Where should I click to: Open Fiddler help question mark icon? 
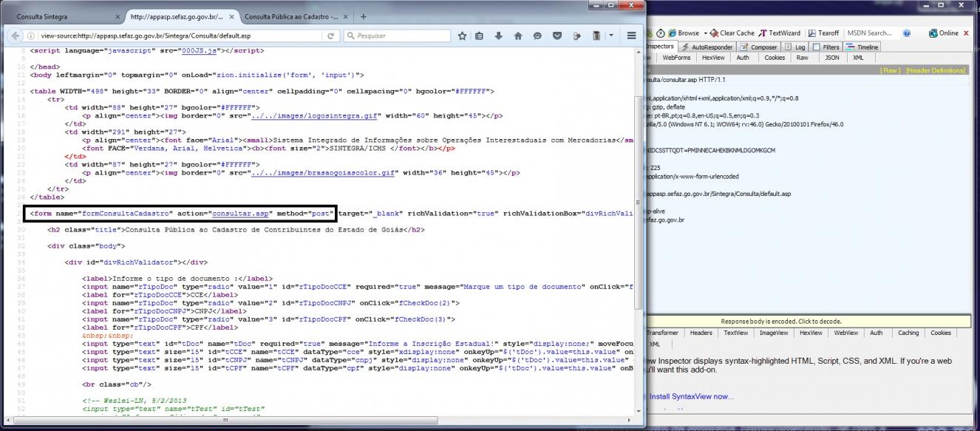(x=906, y=33)
